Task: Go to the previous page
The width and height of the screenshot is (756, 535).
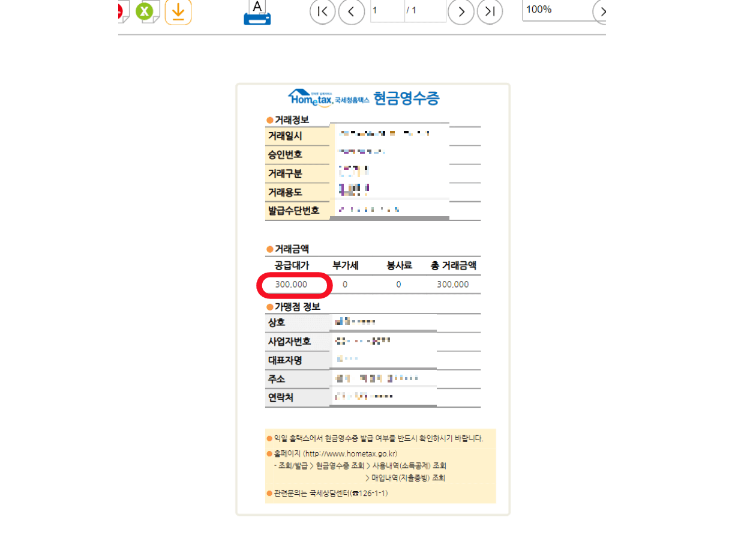Action: (352, 11)
